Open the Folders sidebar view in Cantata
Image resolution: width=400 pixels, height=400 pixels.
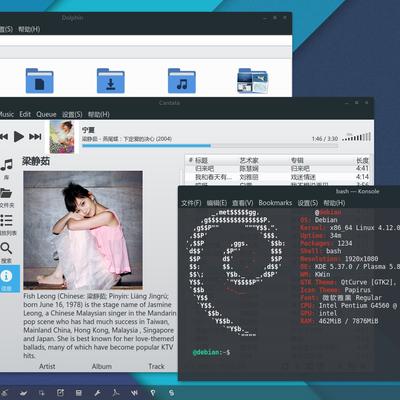point(7,197)
